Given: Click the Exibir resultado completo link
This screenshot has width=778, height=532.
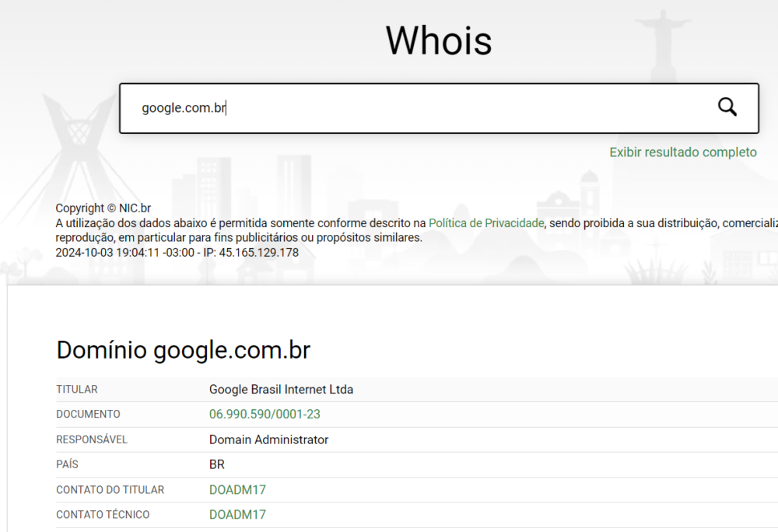Looking at the screenshot, I should coord(682,152).
